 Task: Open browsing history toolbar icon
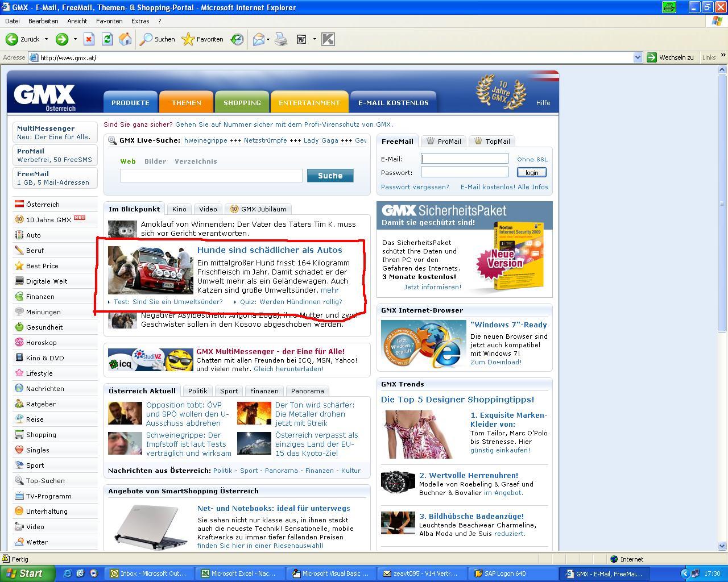tap(237, 39)
